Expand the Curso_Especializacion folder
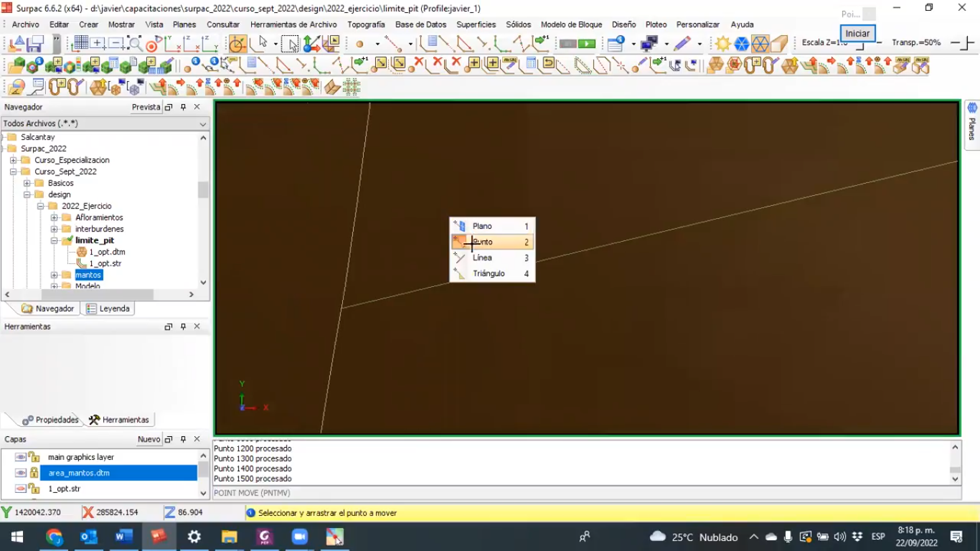Viewport: 980px width, 551px height. pyautogui.click(x=13, y=160)
